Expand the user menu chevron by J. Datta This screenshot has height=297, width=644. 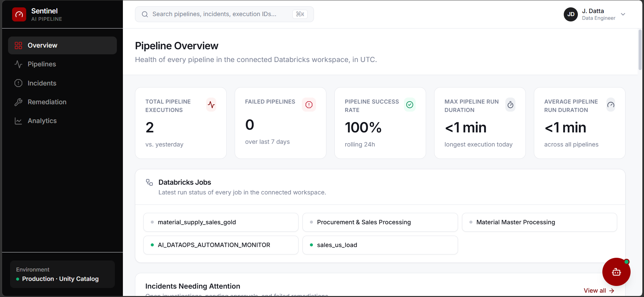click(623, 14)
